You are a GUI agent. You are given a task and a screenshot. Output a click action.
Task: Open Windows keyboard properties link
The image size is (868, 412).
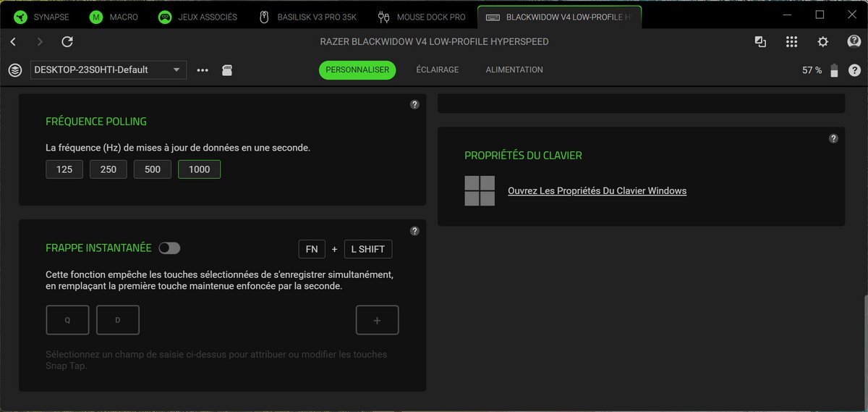(x=597, y=191)
